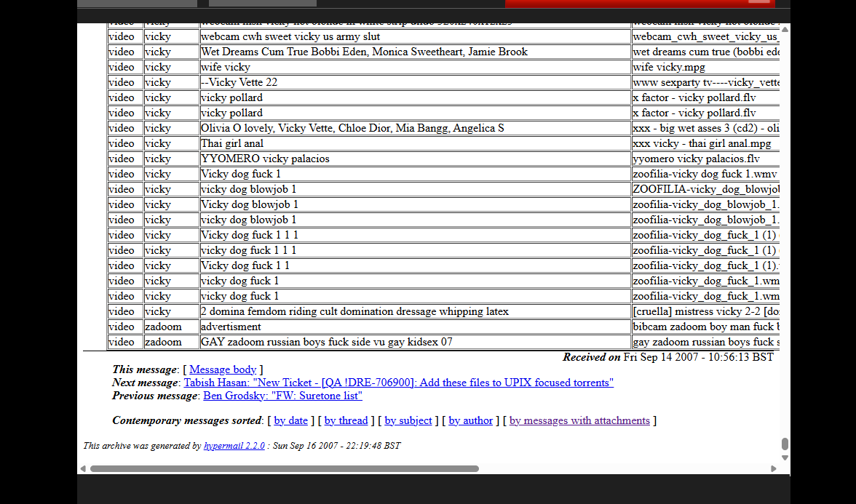Click the vertical scrollbar thumb
The height and width of the screenshot is (504, 856).
[x=785, y=444]
